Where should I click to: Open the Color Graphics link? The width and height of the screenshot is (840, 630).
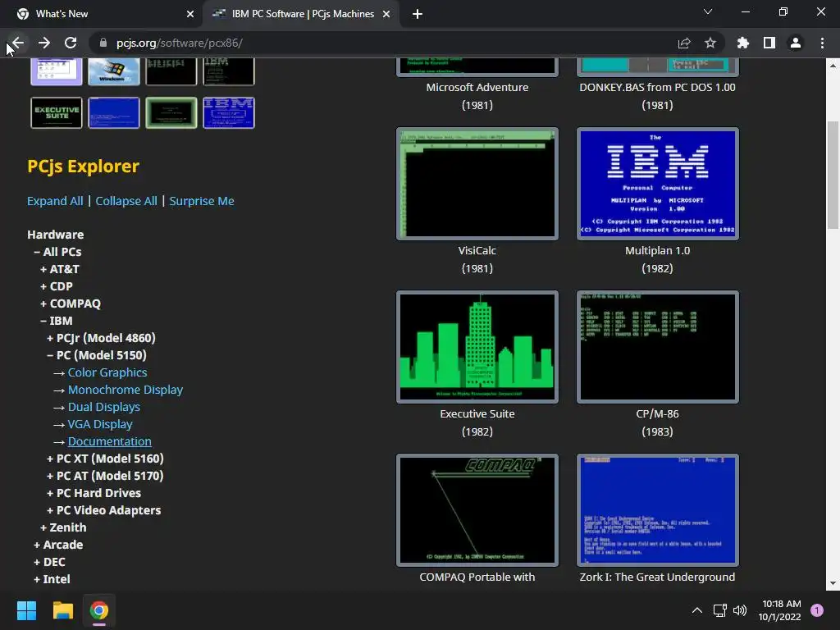pos(107,372)
